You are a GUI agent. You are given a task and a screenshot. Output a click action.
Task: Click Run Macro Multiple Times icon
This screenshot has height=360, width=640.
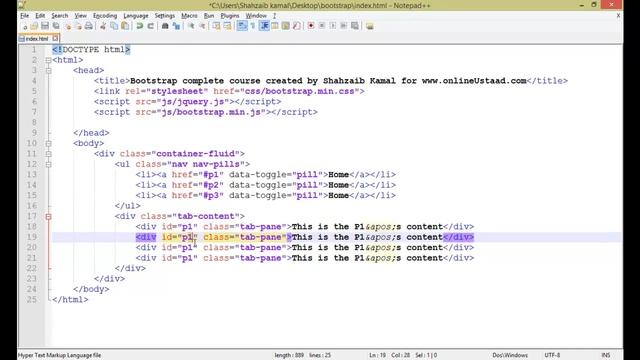click(x=344, y=26)
